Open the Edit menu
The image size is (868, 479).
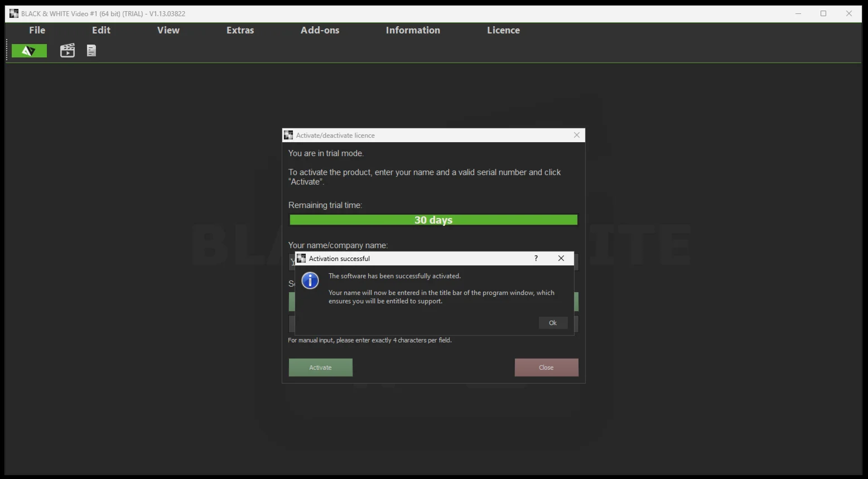click(101, 30)
